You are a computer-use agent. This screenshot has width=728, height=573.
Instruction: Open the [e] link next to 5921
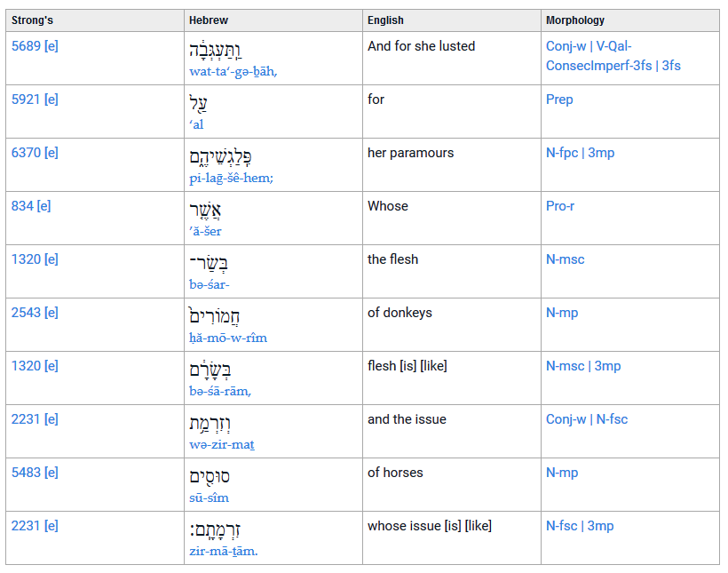(x=51, y=99)
